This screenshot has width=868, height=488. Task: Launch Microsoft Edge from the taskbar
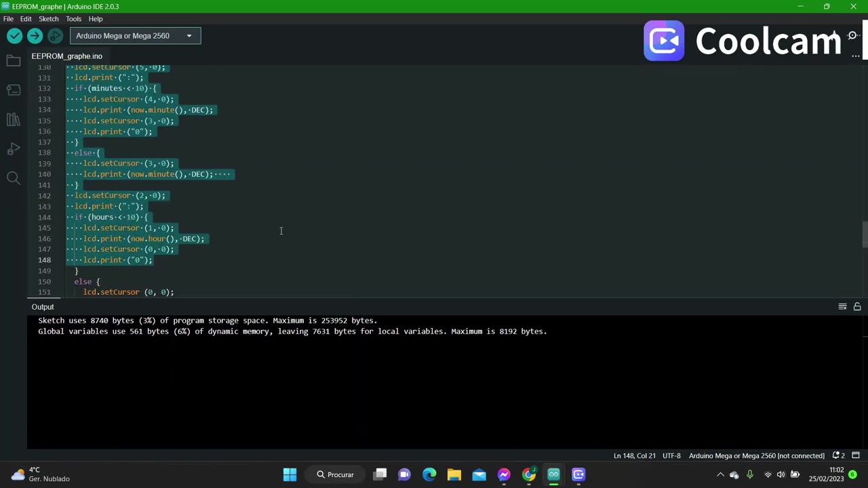point(429,474)
